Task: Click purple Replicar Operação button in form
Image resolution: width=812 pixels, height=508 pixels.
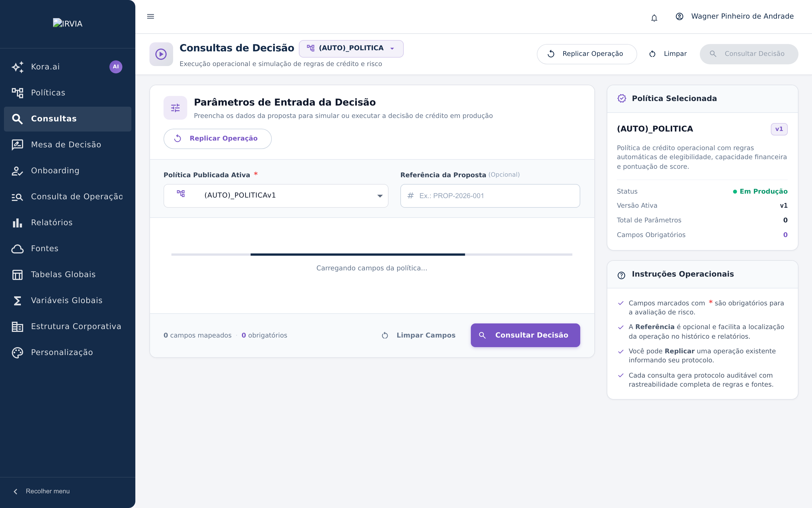Action: [217, 138]
